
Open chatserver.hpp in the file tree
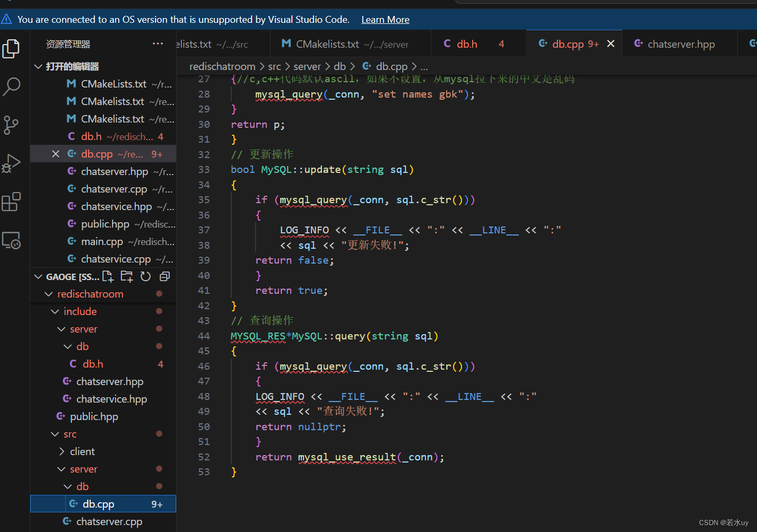(103, 381)
